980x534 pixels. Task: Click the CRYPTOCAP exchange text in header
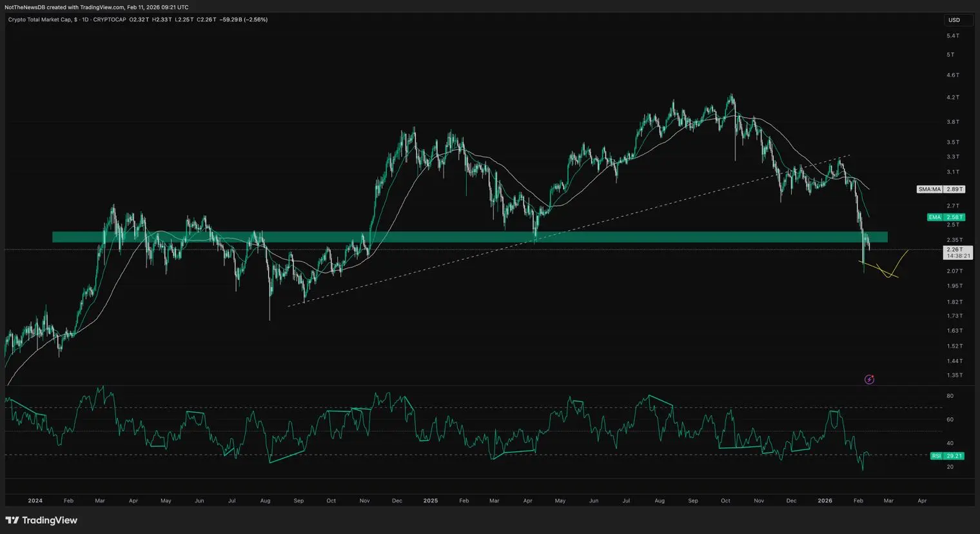[x=110, y=20]
